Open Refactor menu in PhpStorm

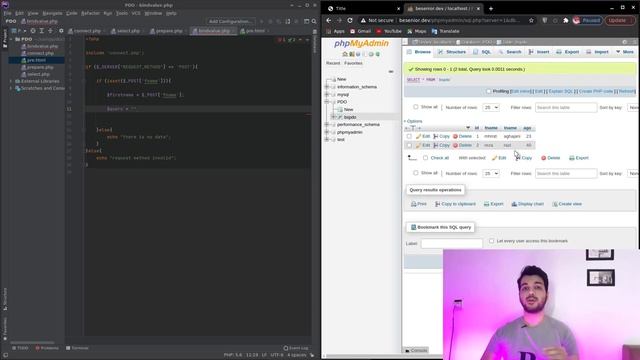click(x=90, y=13)
